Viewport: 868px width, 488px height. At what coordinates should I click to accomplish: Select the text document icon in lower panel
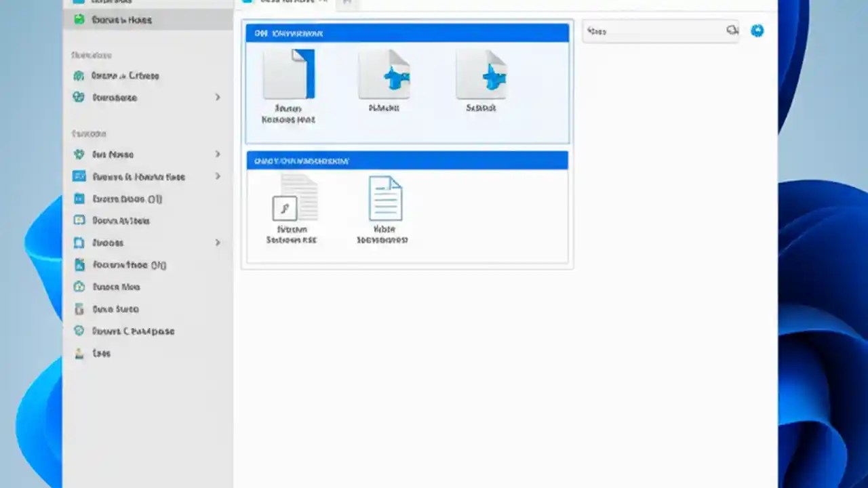[385, 198]
